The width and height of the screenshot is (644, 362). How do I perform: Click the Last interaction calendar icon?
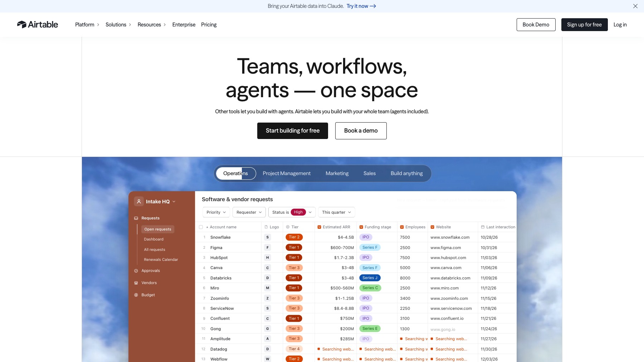click(483, 227)
